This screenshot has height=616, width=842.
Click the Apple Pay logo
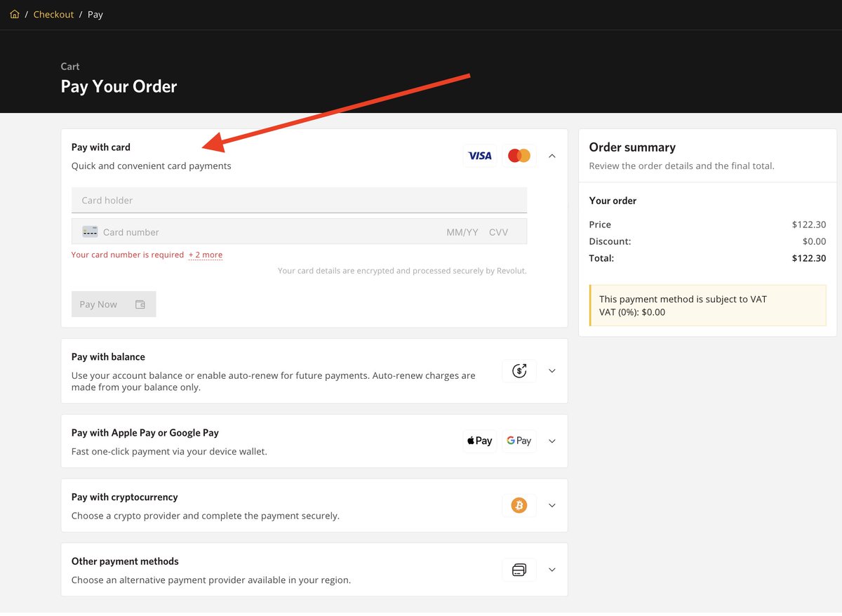[480, 441]
